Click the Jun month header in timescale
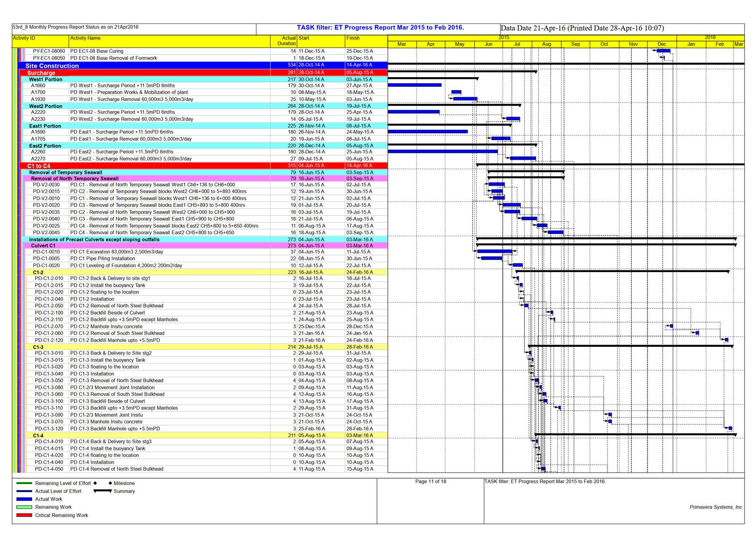This screenshot has width=756, height=535. 488,44
